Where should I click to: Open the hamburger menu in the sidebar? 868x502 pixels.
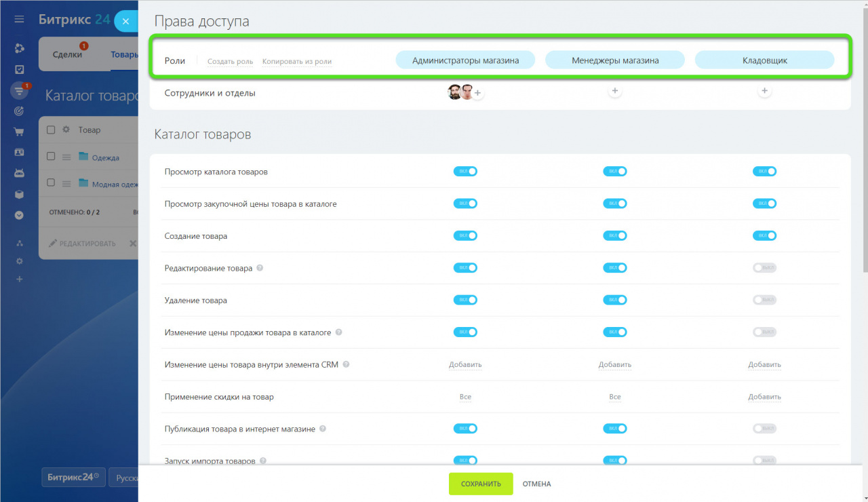point(19,20)
